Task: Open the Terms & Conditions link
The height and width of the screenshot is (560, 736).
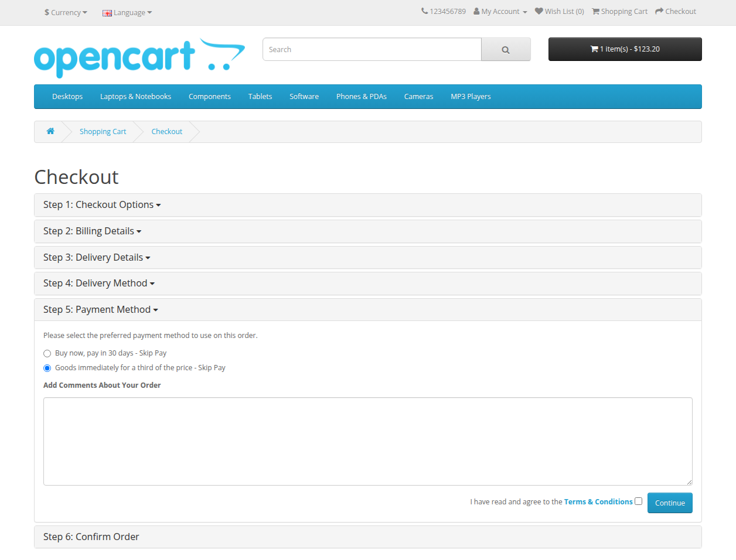Action: point(598,502)
